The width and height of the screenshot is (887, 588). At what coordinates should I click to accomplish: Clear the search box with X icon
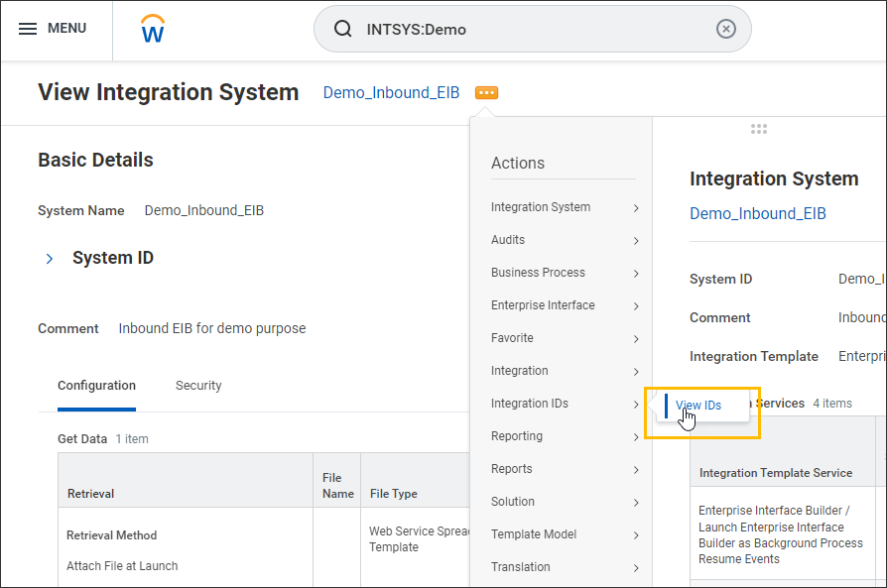726,29
